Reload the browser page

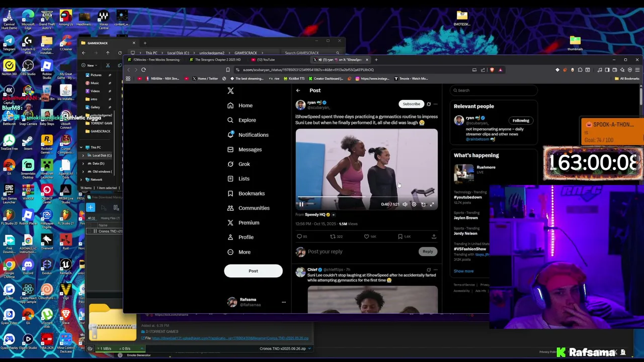click(143, 70)
